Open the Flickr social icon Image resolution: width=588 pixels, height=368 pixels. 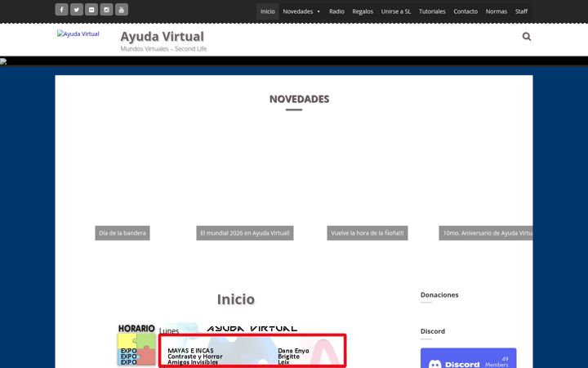click(x=91, y=9)
